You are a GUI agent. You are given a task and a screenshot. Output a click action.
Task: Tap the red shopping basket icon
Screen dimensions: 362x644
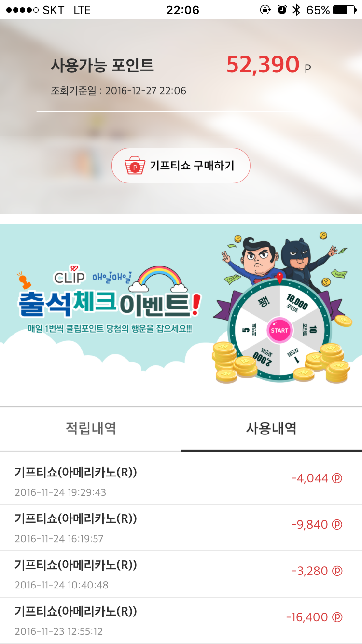[135, 166]
